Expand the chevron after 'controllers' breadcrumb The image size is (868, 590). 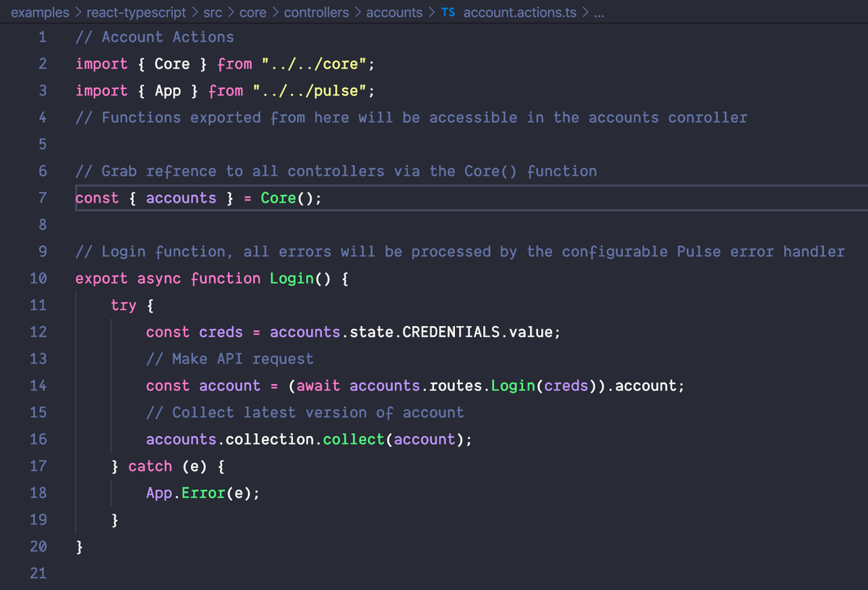(x=358, y=12)
